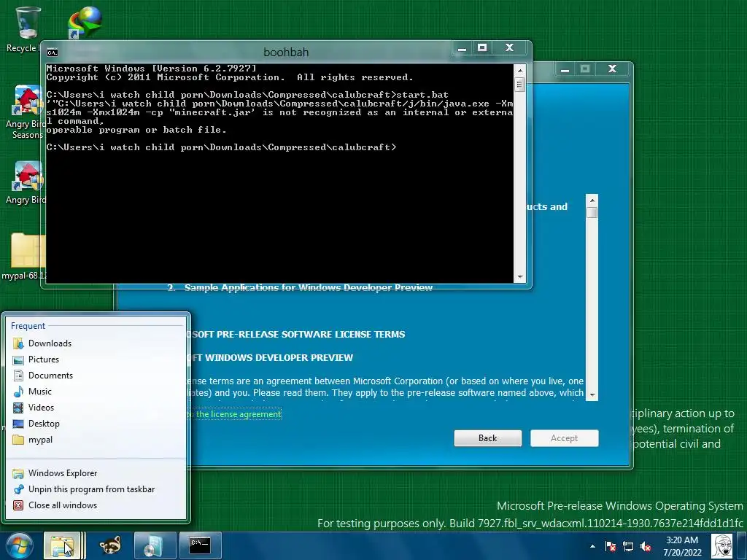Click the license text scrollbar down arrow

592,394
